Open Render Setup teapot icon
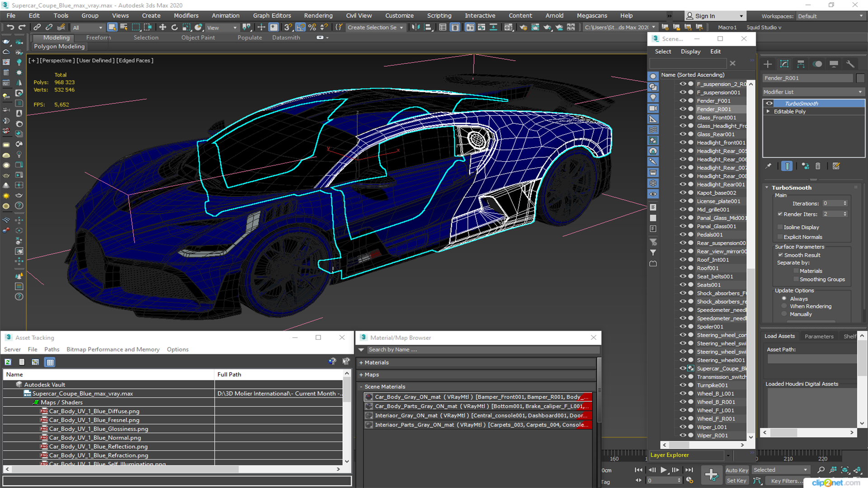Image resolution: width=868 pixels, height=488 pixels. [x=524, y=27]
